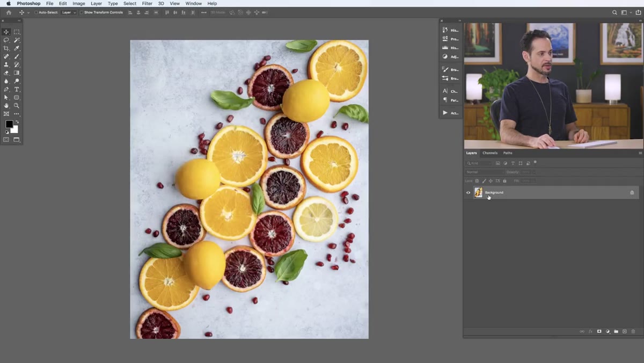Select the Dodge tool
This screenshot has height=363, width=644.
click(17, 81)
